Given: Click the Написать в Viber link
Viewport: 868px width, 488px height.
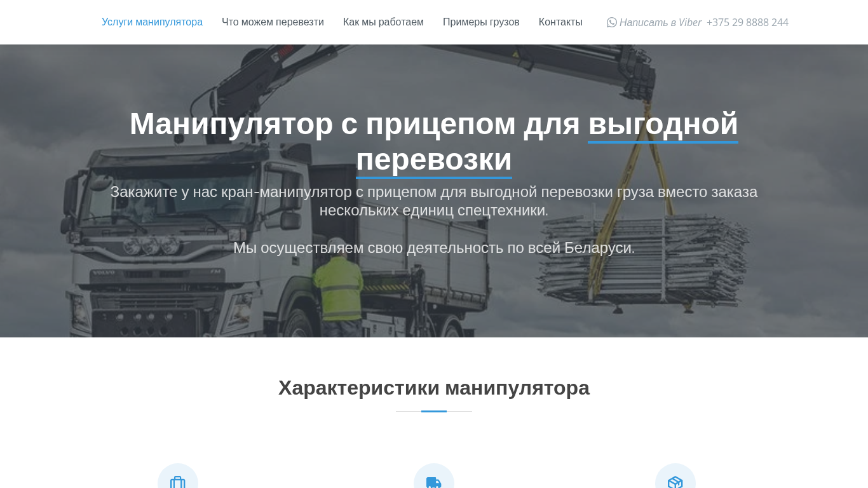Looking at the screenshot, I should pos(660,23).
